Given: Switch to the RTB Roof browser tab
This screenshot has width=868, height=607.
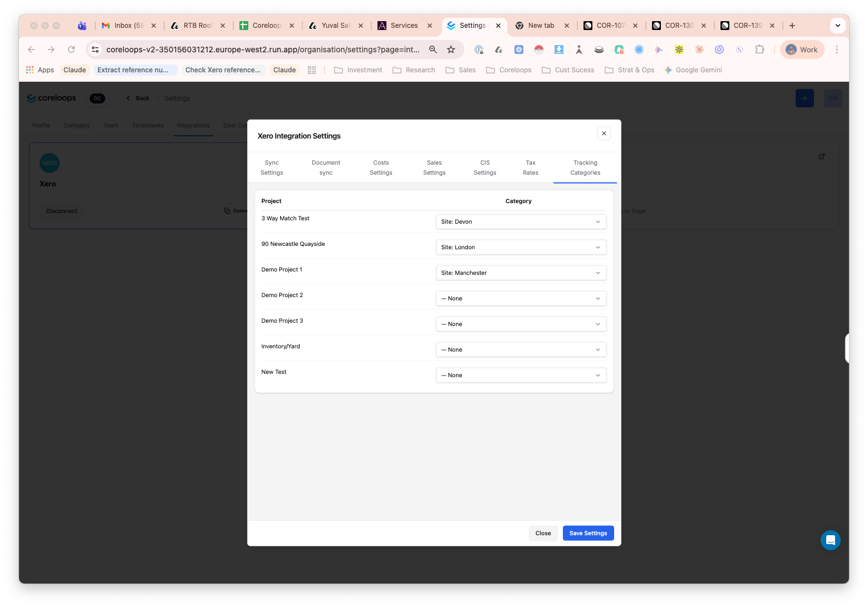Looking at the screenshot, I should pyautogui.click(x=198, y=26).
